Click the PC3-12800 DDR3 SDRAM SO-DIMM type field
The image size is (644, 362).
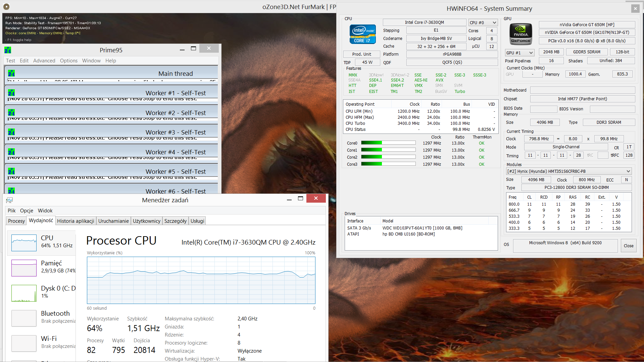click(x=576, y=188)
